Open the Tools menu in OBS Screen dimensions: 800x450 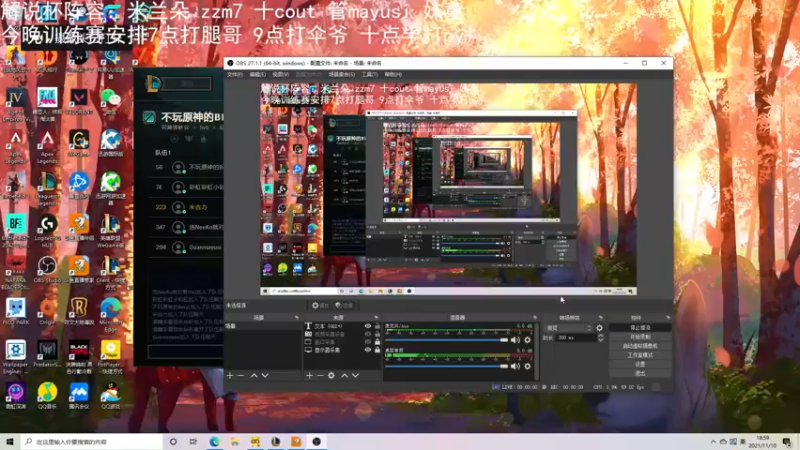coord(369,74)
